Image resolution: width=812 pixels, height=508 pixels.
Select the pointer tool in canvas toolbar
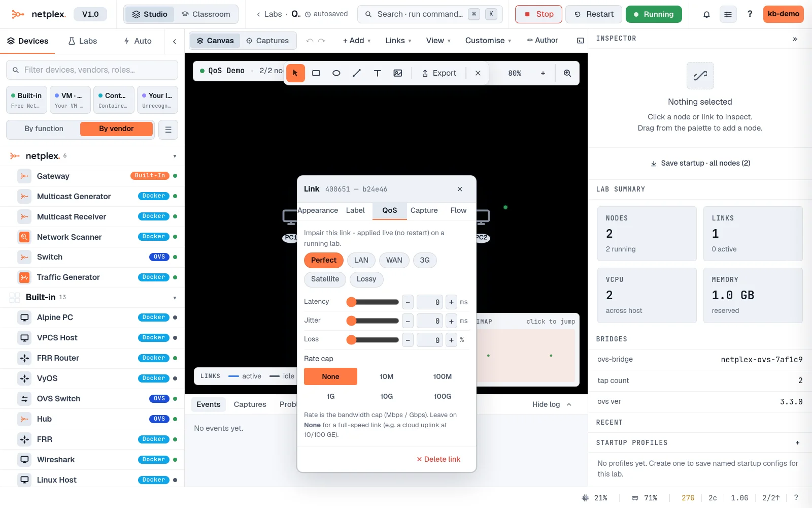pyautogui.click(x=295, y=73)
